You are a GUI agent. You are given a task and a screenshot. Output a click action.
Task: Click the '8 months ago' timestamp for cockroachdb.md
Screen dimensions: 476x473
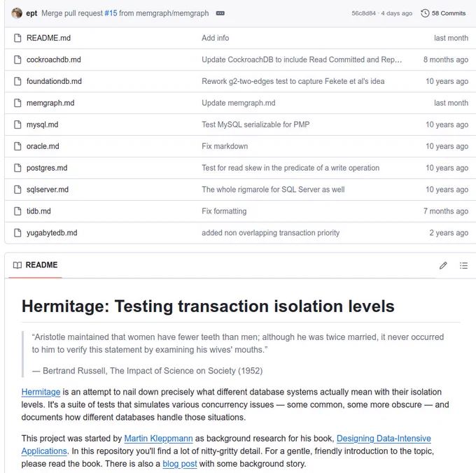(446, 59)
